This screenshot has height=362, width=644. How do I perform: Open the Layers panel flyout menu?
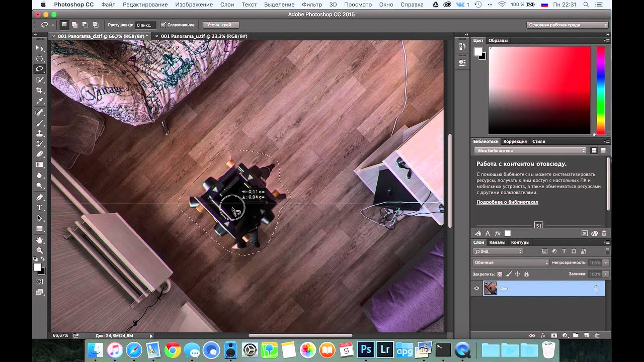pyautogui.click(x=607, y=242)
